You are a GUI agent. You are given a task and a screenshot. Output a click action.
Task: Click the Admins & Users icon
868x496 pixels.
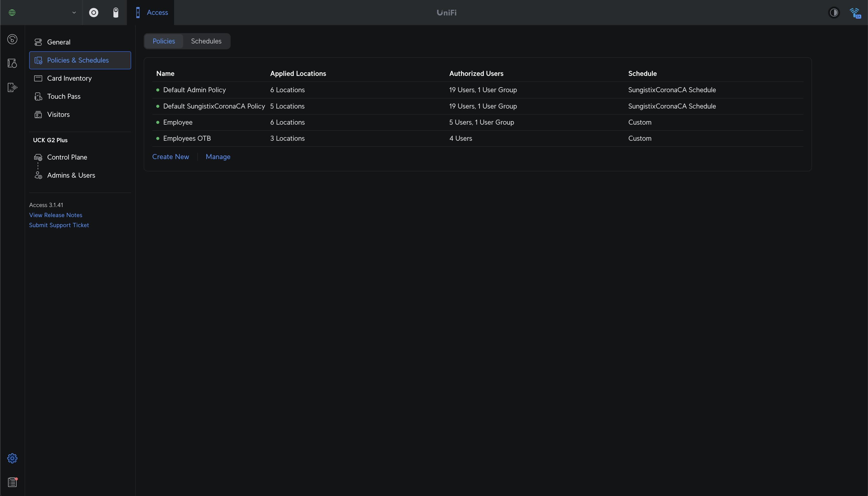(38, 175)
